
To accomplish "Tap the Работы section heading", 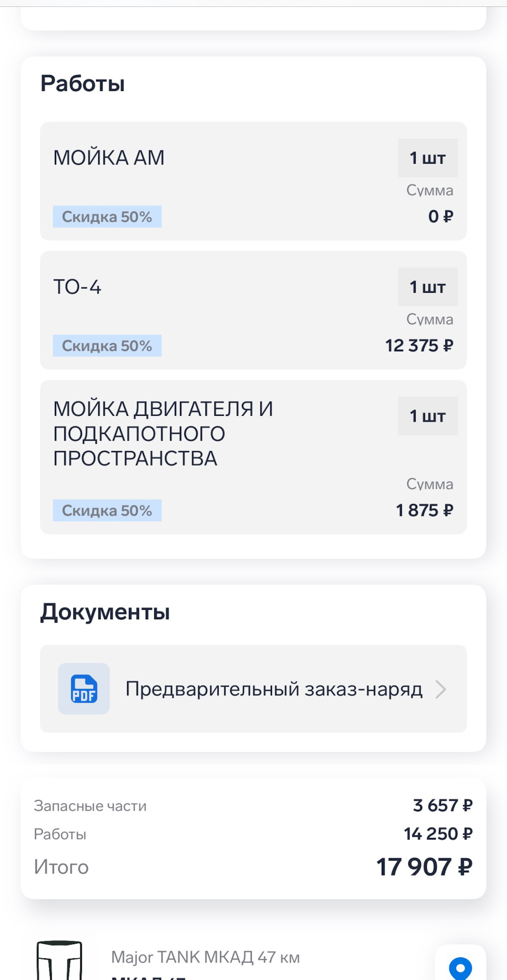I will pyautogui.click(x=83, y=83).
